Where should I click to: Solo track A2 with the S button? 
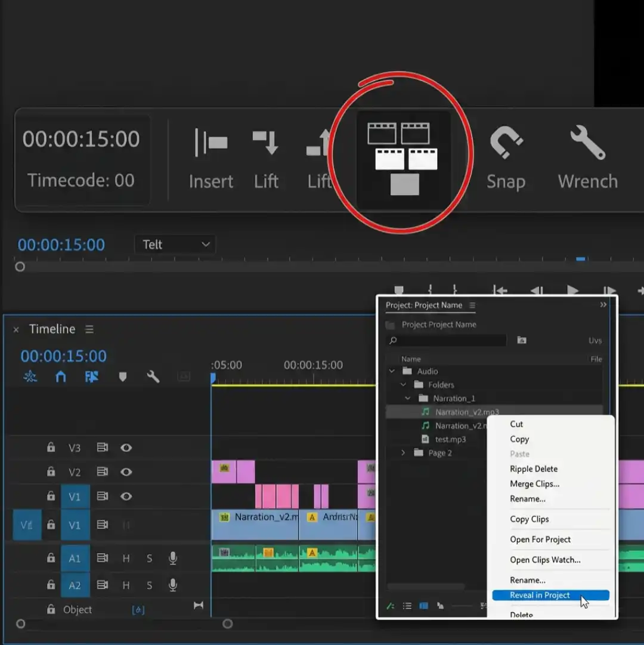click(x=150, y=585)
